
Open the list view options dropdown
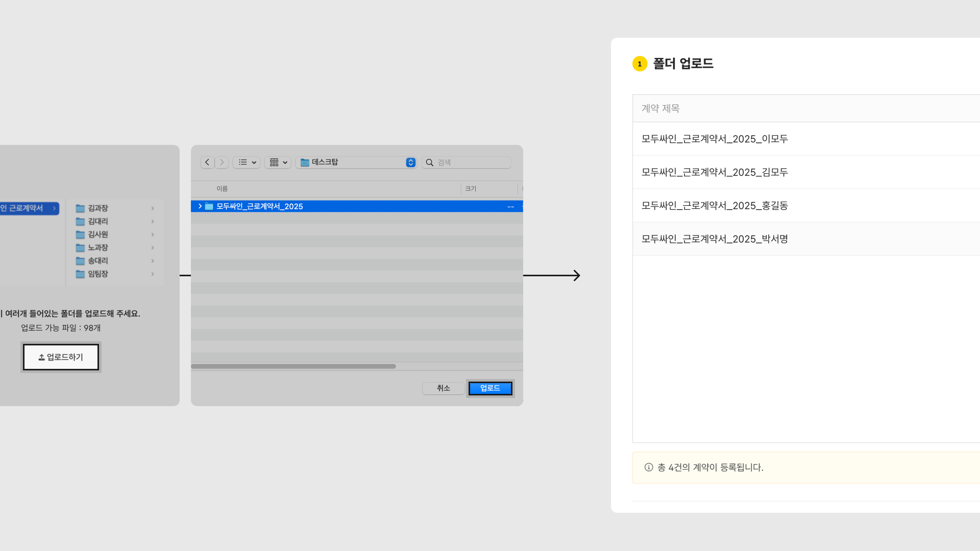tap(247, 162)
